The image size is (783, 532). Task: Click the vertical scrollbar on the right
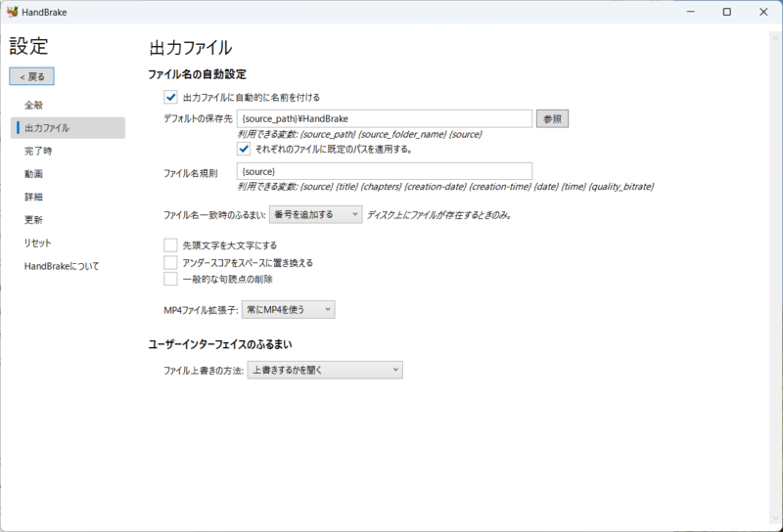click(x=775, y=278)
